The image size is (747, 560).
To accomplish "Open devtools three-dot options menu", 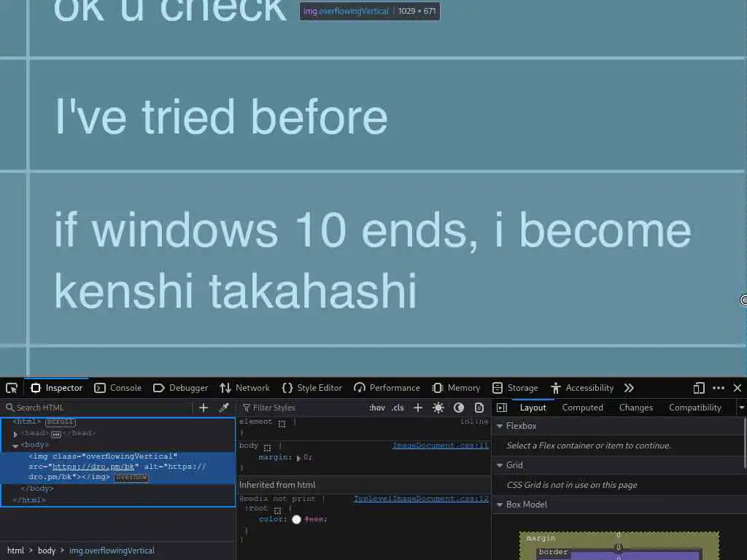I will pyautogui.click(x=719, y=388).
